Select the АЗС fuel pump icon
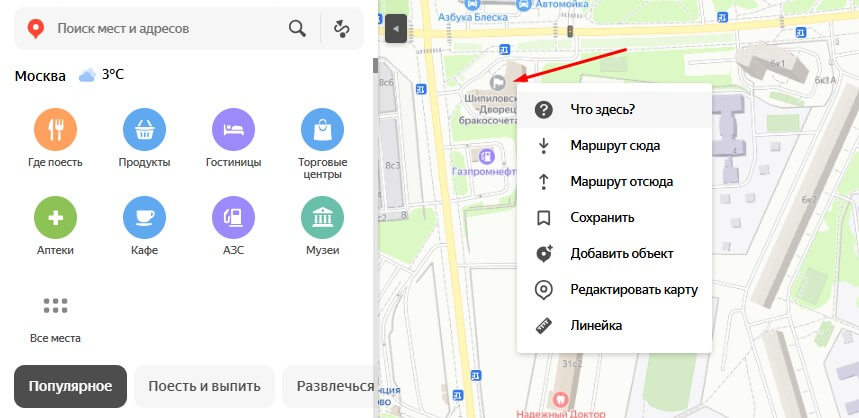This screenshot has height=418, width=859. pyautogui.click(x=233, y=217)
